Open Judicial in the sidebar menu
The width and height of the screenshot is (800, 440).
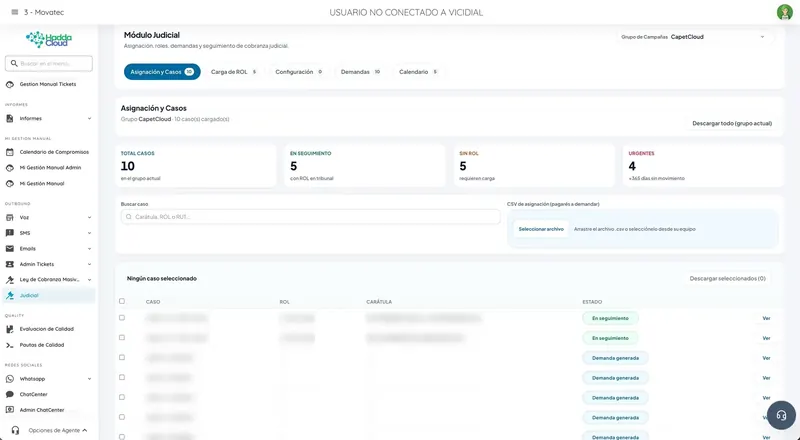(x=49, y=296)
